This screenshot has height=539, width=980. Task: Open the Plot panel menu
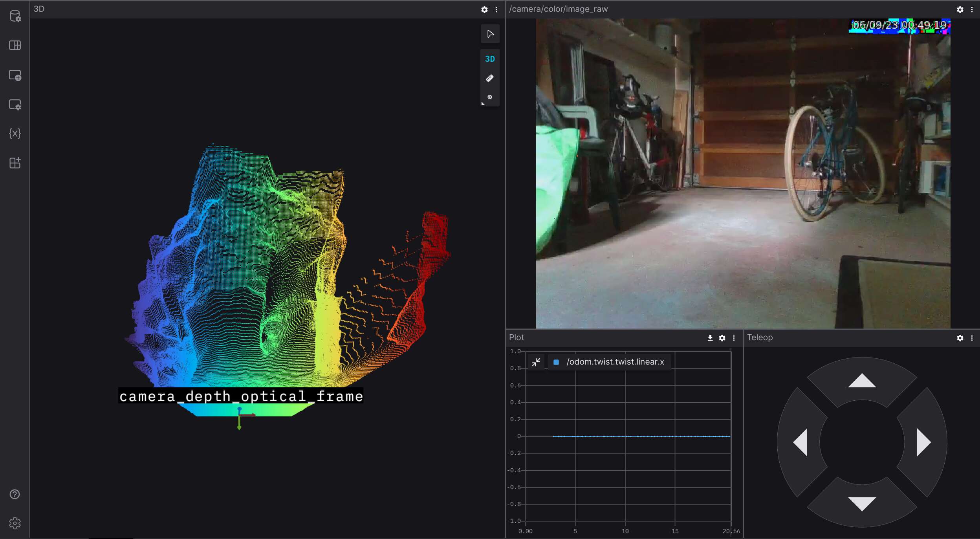(x=734, y=338)
